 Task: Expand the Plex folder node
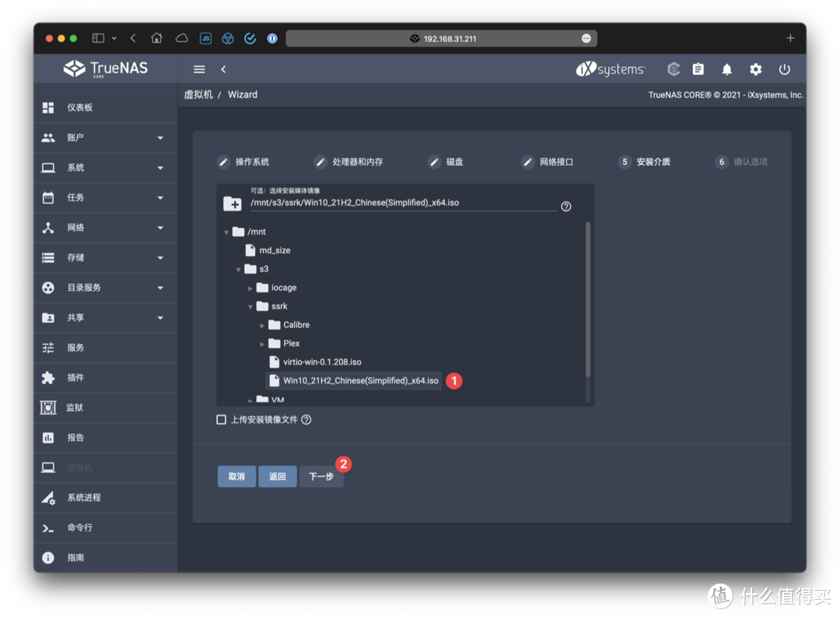tap(262, 344)
